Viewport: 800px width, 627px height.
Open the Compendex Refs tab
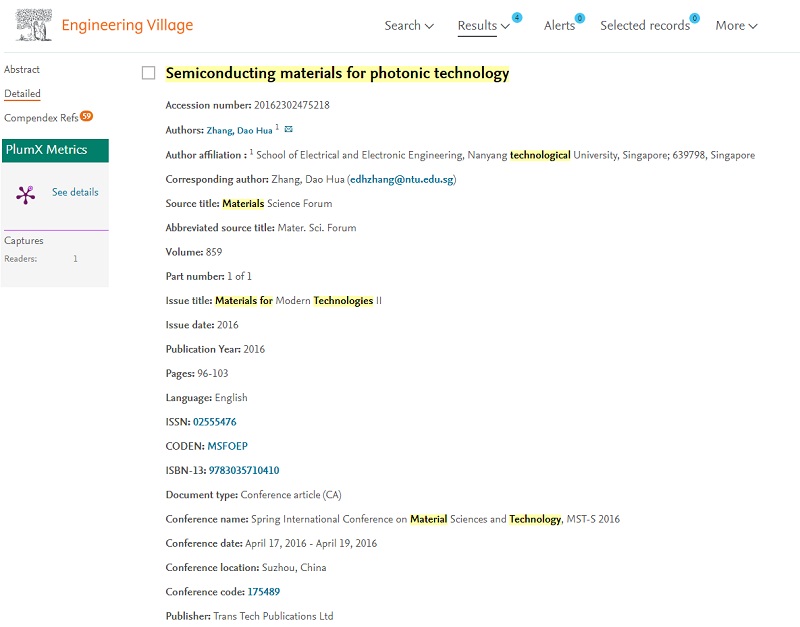[40, 118]
